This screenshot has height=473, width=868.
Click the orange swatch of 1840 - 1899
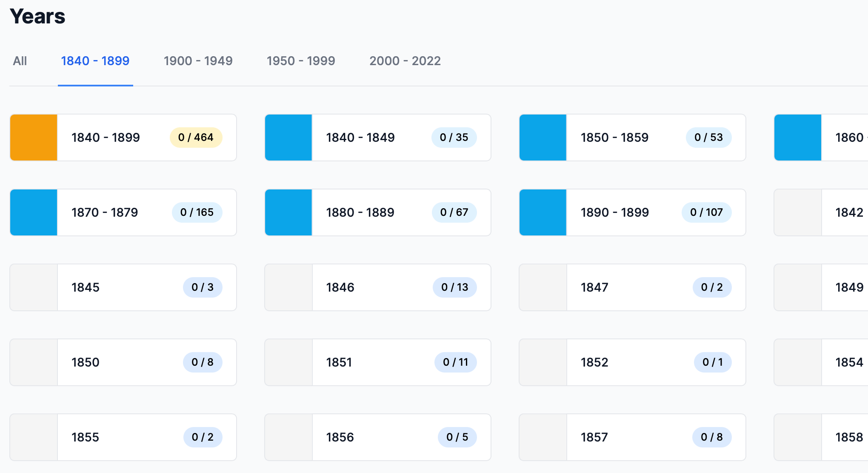click(x=34, y=138)
